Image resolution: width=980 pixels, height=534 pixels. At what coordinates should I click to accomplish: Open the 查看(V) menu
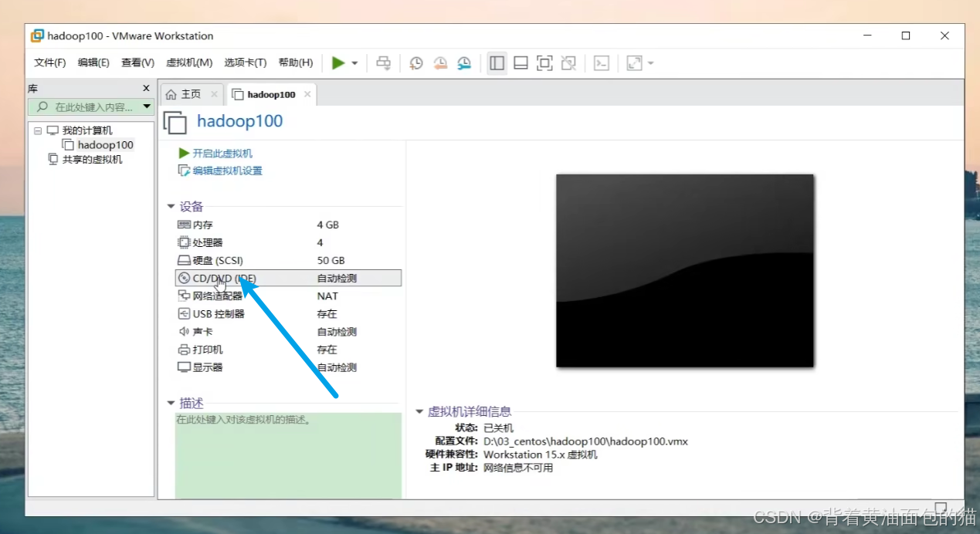(137, 63)
